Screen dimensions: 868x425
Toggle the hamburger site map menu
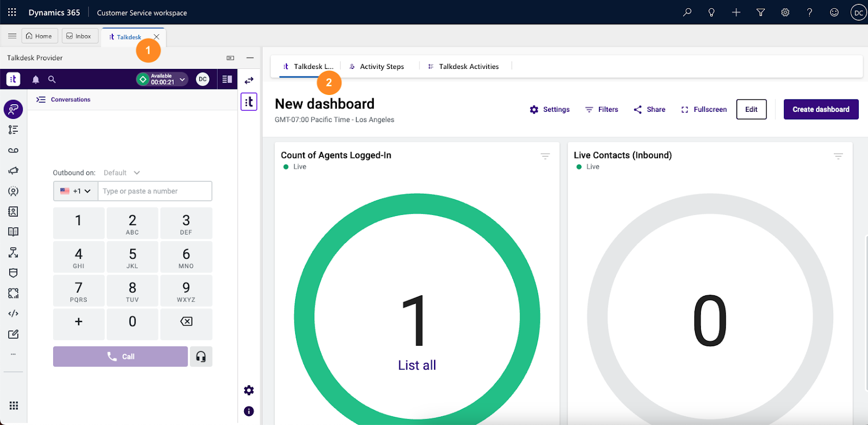12,36
